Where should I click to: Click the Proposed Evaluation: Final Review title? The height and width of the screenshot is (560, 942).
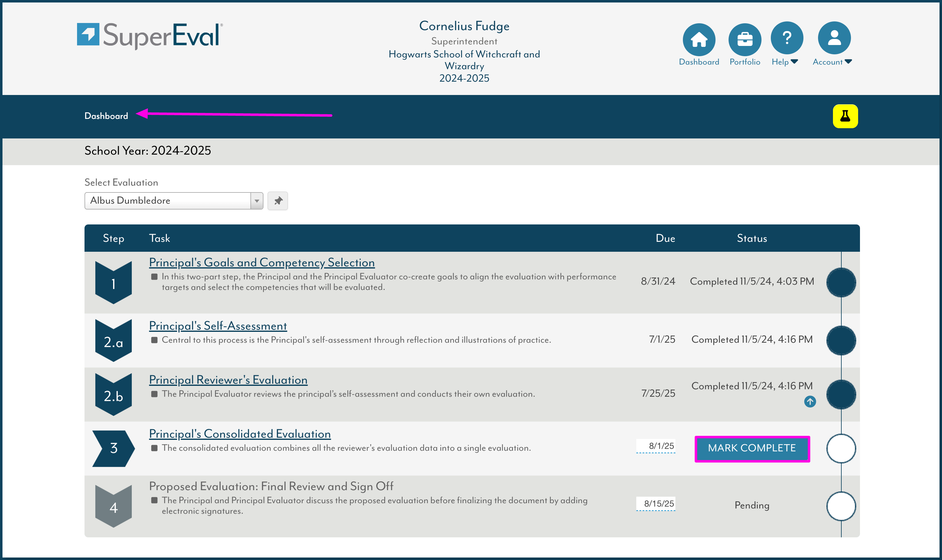[x=271, y=486]
